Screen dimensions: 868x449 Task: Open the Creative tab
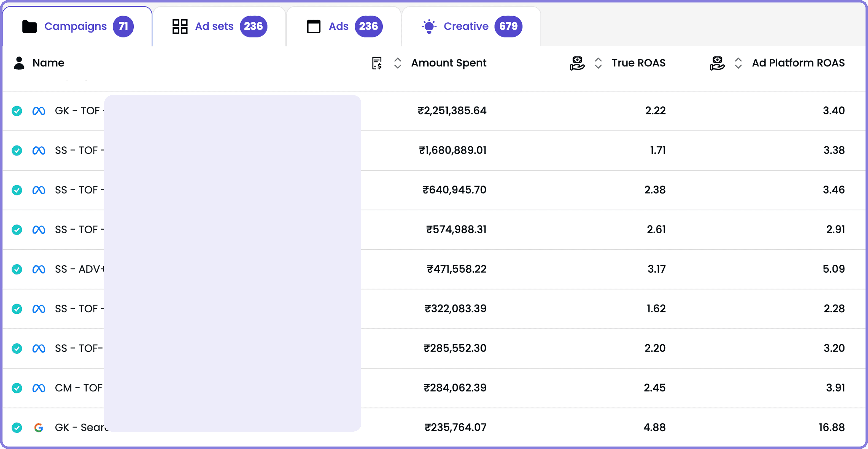click(x=466, y=26)
